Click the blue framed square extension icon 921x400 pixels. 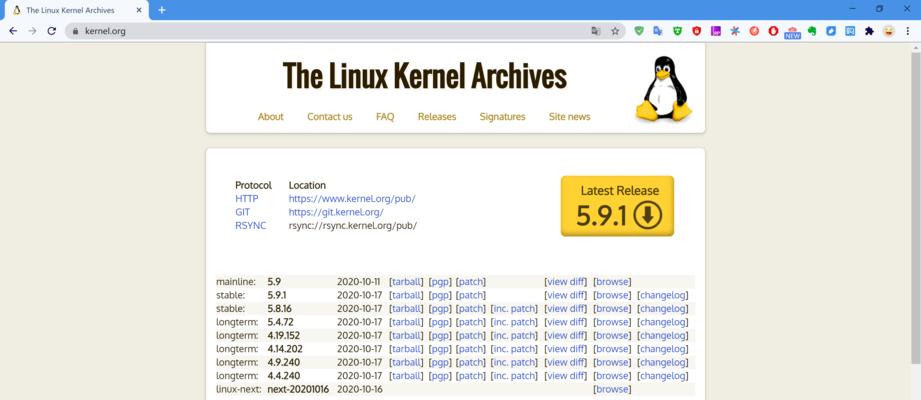tap(850, 31)
